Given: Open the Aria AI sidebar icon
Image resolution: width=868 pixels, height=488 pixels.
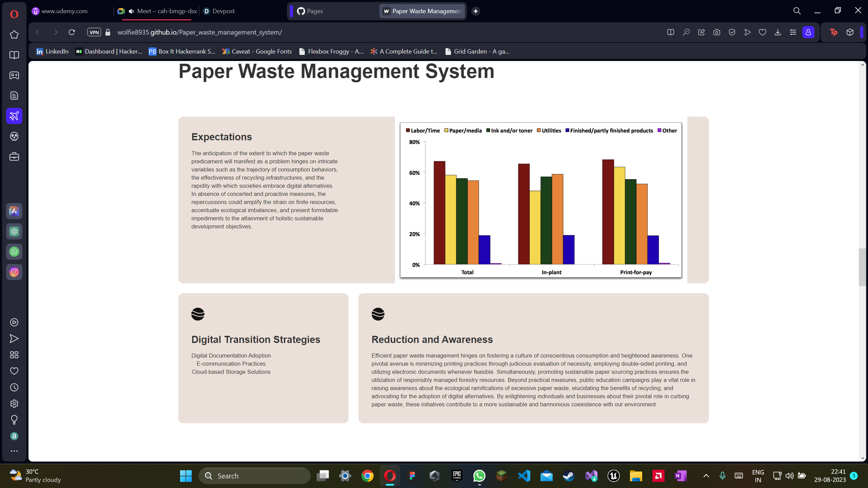Looking at the screenshot, I should point(14,211).
